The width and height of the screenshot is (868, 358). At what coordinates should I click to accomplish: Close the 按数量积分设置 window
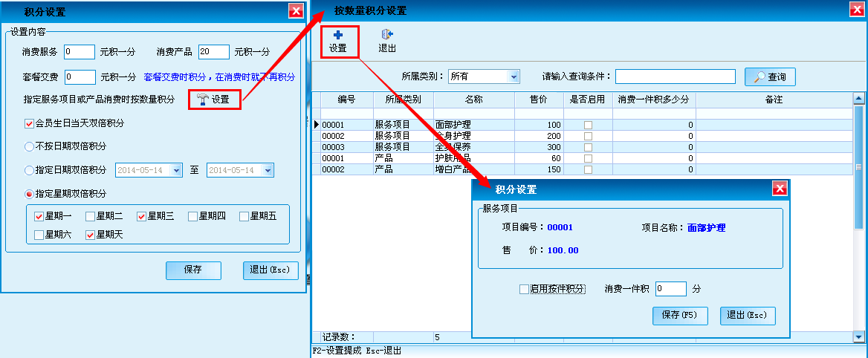point(858,10)
